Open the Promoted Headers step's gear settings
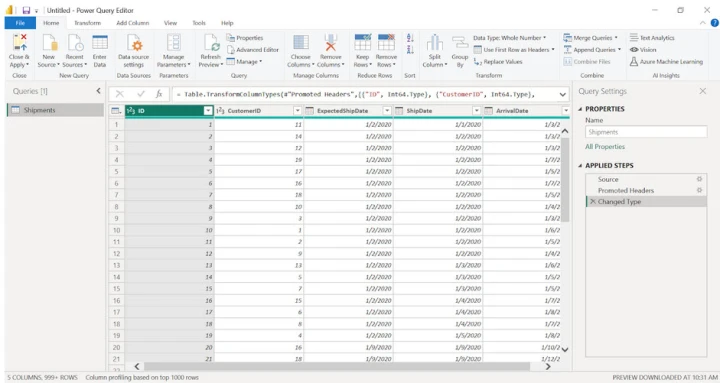 pyautogui.click(x=699, y=190)
